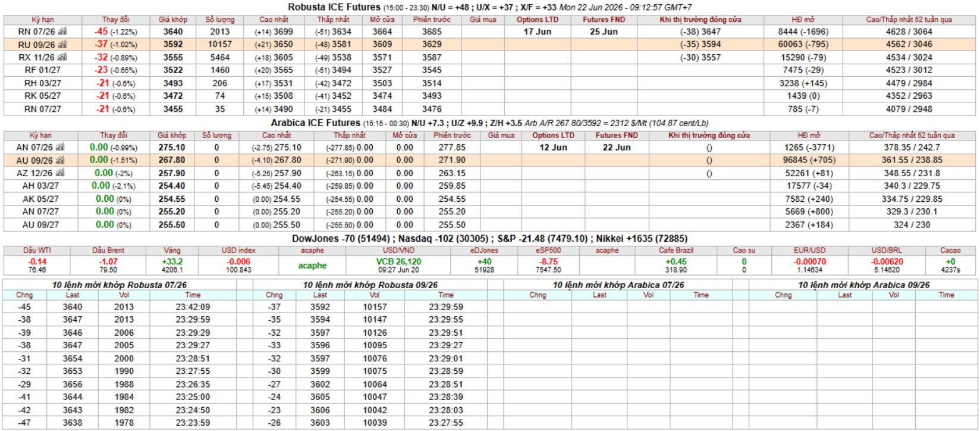Click Robusta table 'HĐ mở' column header
The image size is (980, 431).
pos(803,20)
